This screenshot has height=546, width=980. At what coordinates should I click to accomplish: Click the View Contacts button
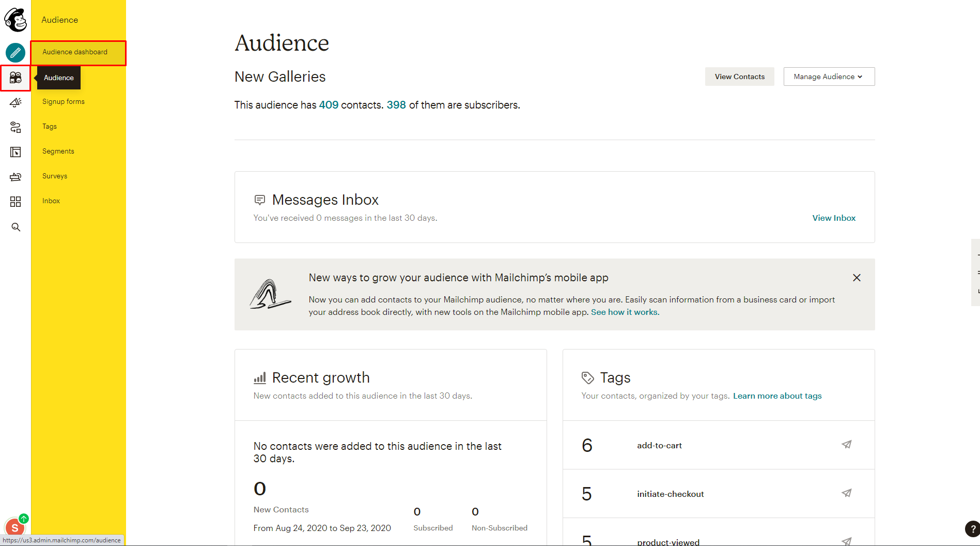[x=739, y=77]
